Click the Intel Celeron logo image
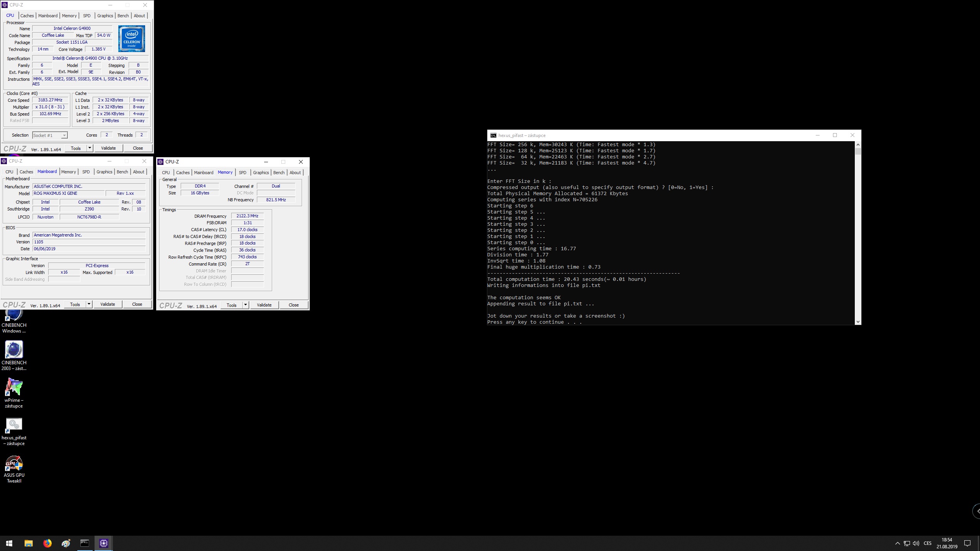980x551 pixels. point(132,38)
